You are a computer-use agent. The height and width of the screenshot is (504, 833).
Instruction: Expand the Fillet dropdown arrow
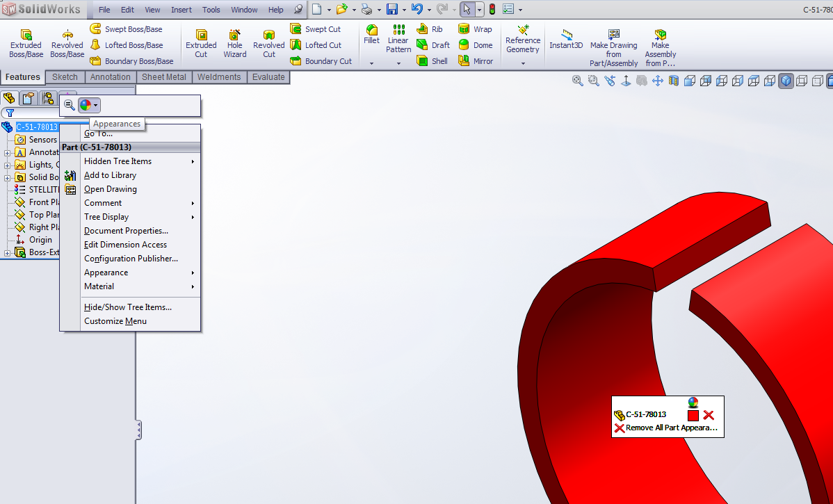click(371, 63)
